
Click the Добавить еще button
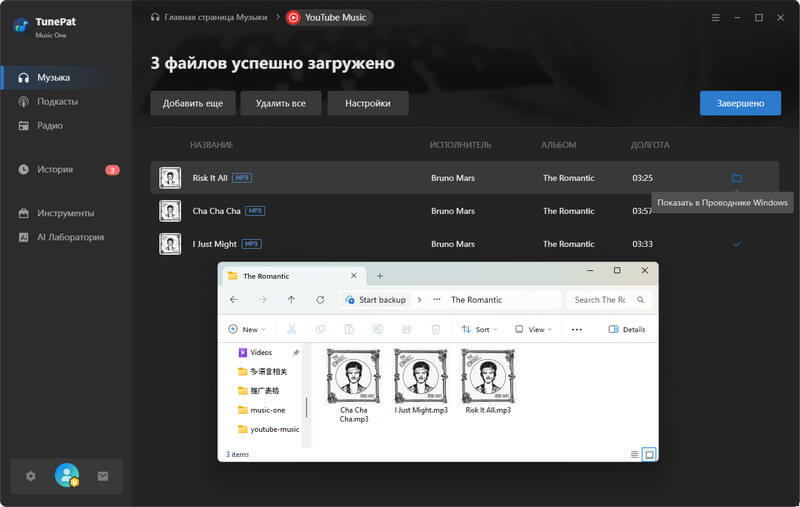[193, 103]
